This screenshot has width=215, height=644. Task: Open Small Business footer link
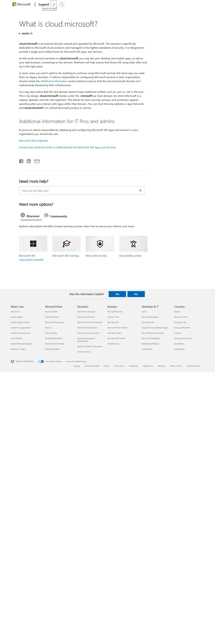click(113, 344)
